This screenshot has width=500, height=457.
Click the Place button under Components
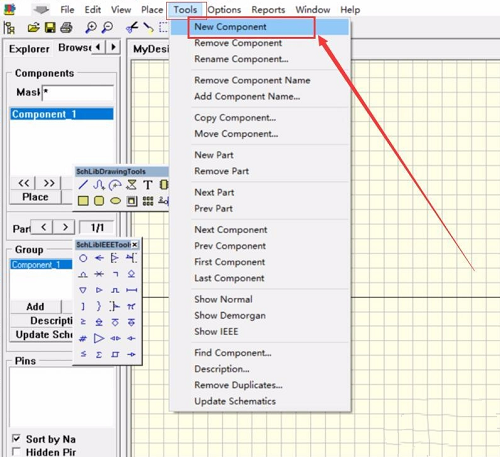36,197
